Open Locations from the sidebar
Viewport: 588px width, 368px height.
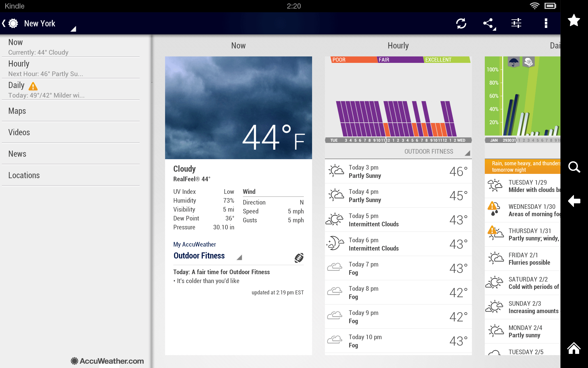coord(71,175)
